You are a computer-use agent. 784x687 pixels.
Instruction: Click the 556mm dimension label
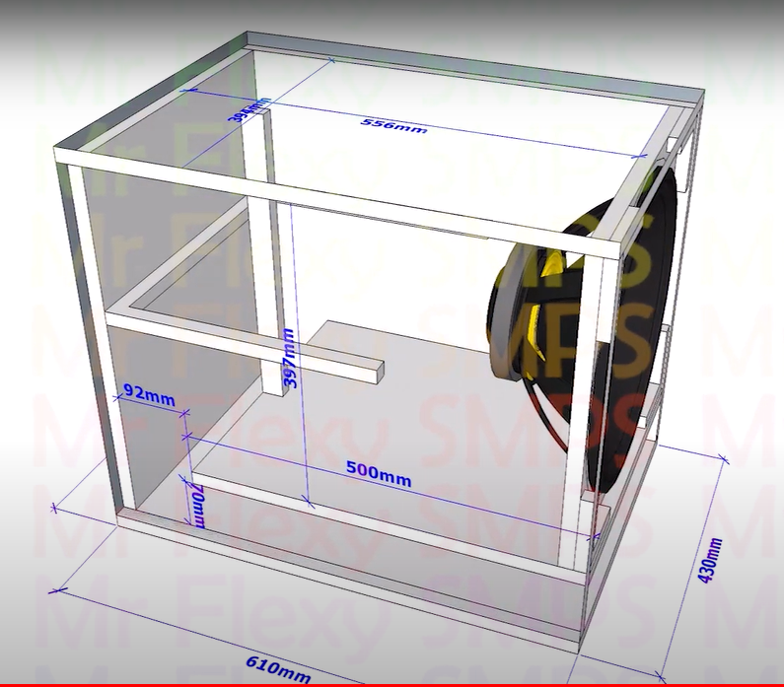[x=394, y=126]
